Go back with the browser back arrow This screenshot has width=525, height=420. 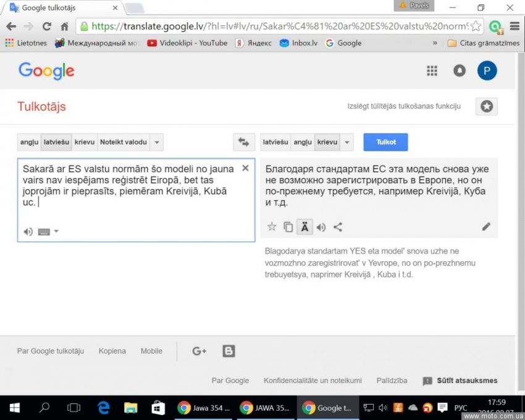(x=11, y=26)
